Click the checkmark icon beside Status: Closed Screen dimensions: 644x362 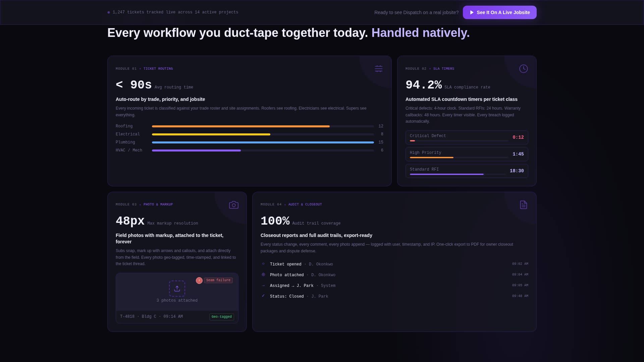click(263, 296)
